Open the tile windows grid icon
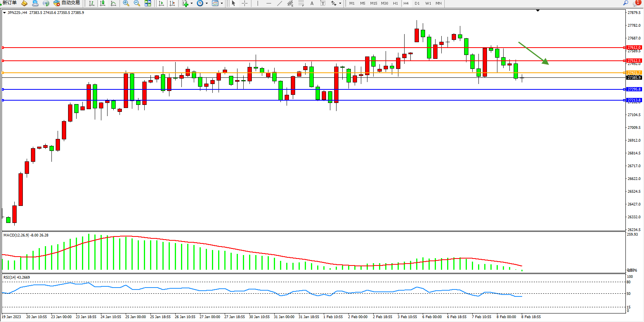This screenshot has width=644, height=322. click(x=148, y=3)
